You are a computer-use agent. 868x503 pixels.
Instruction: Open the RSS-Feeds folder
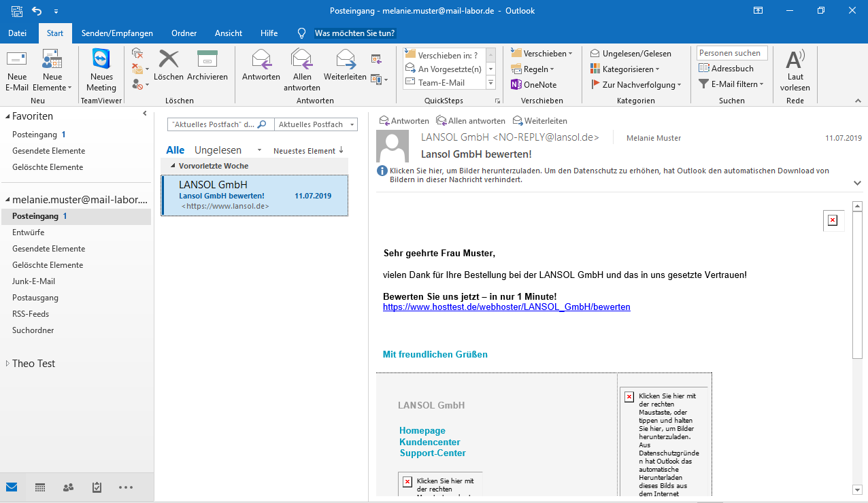click(x=31, y=314)
